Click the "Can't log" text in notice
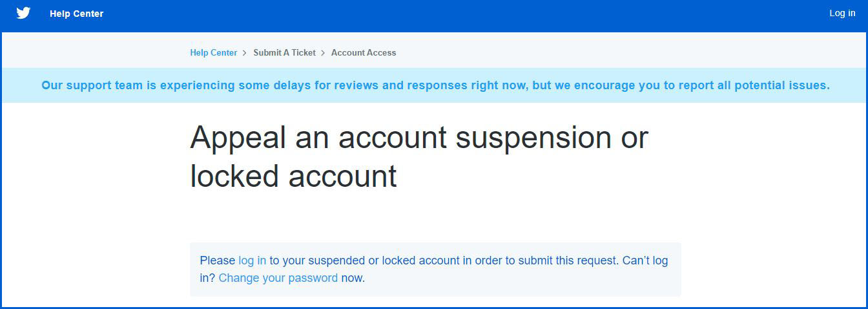Screen dimensions: 868x309 (x=645, y=261)
